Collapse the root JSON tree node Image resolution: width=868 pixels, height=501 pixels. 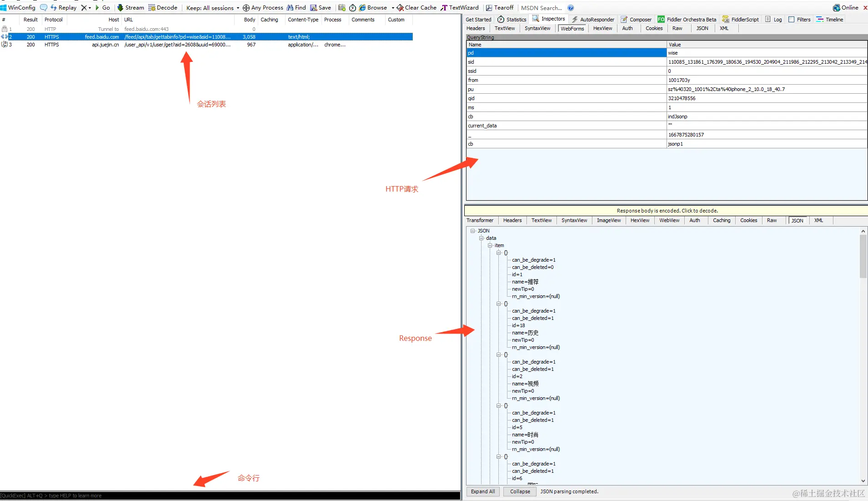(473, 231)
